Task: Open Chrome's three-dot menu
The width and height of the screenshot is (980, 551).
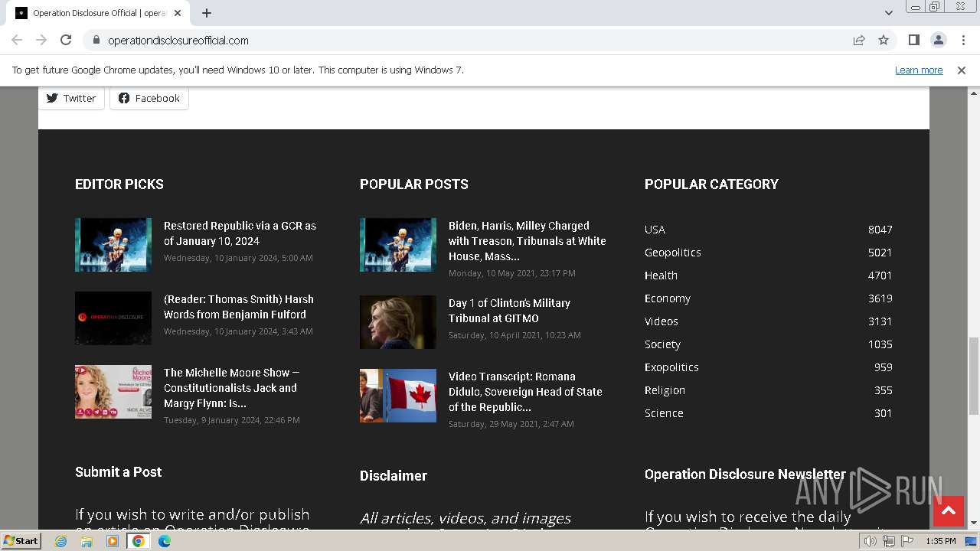Action: [962, 40]
